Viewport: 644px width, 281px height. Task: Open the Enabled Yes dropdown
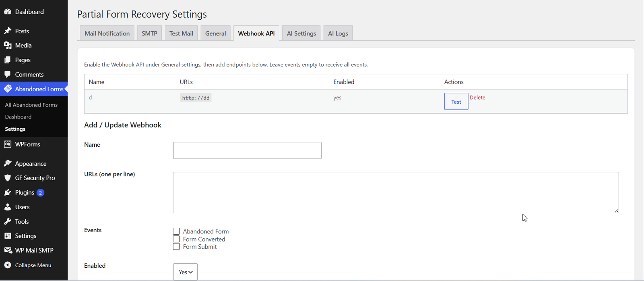pos(185,272)
